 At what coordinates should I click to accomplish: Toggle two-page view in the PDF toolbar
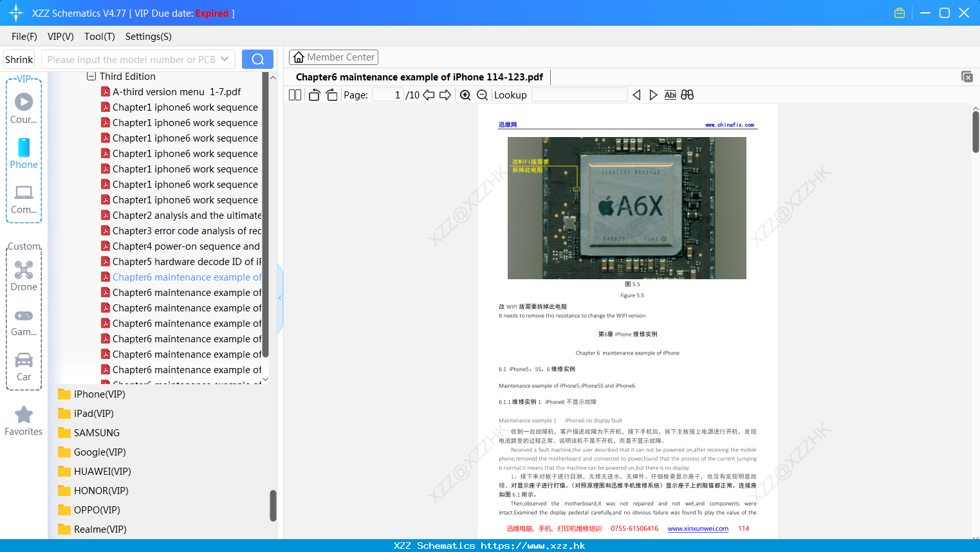click(295, 95)
